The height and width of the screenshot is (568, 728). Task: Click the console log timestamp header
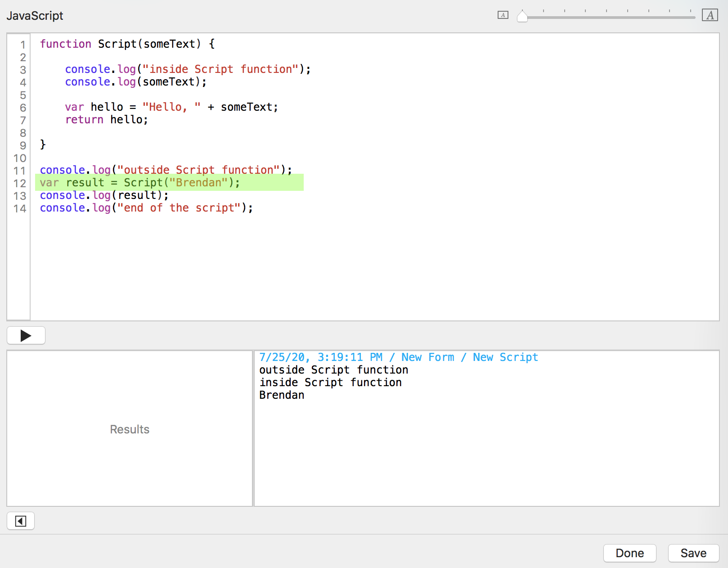pyautogui.click(x=398, y=357)
